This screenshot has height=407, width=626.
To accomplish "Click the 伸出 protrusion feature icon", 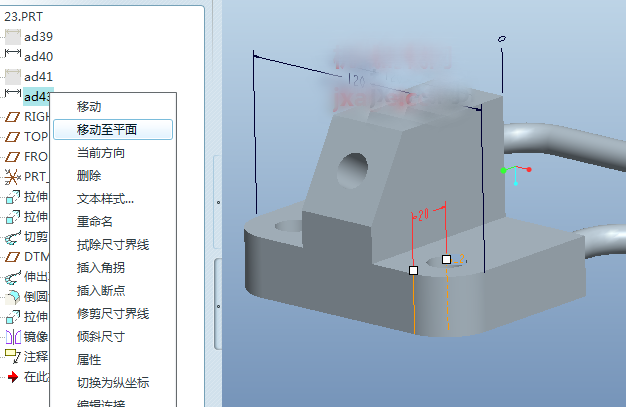I will [x=13, y=277].
